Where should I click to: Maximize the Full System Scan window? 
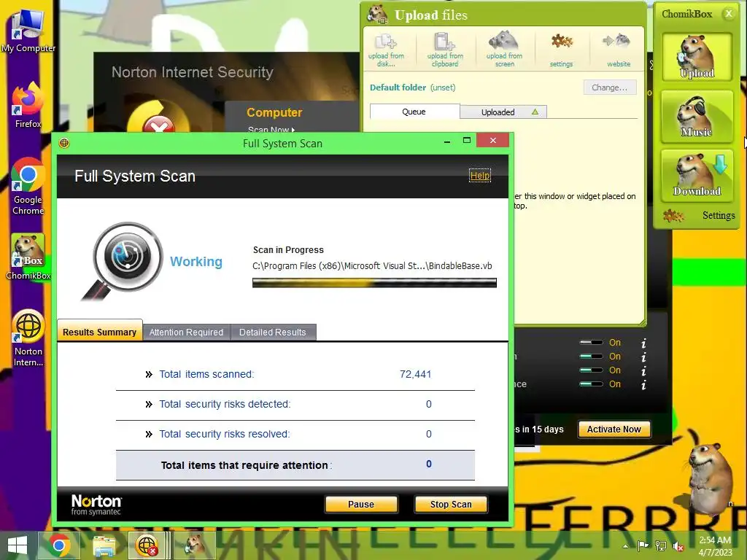tap(467, 141)
